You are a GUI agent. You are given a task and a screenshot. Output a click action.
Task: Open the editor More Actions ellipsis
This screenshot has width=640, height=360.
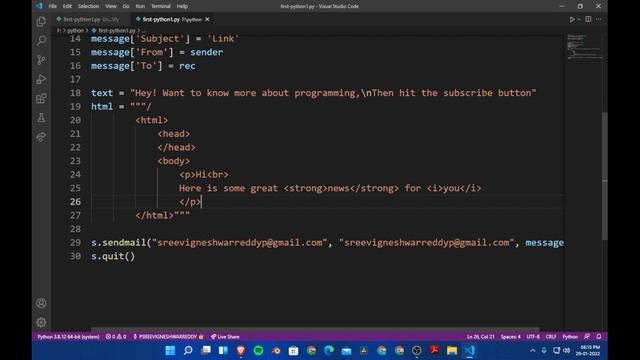pos(598,19)
